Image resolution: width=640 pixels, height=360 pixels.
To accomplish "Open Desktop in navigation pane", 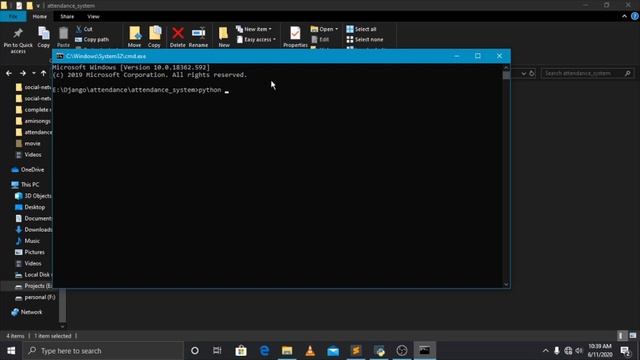I will (x=30, y=207).
